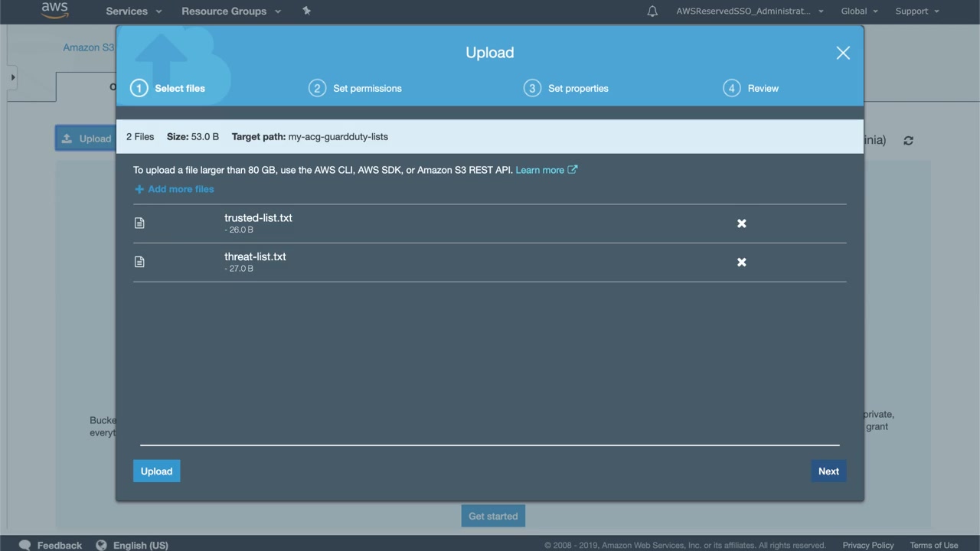The image size is (980, 551).
Task: Click the trusted-list.txt file icon
Action: click(x=139, y=223)
